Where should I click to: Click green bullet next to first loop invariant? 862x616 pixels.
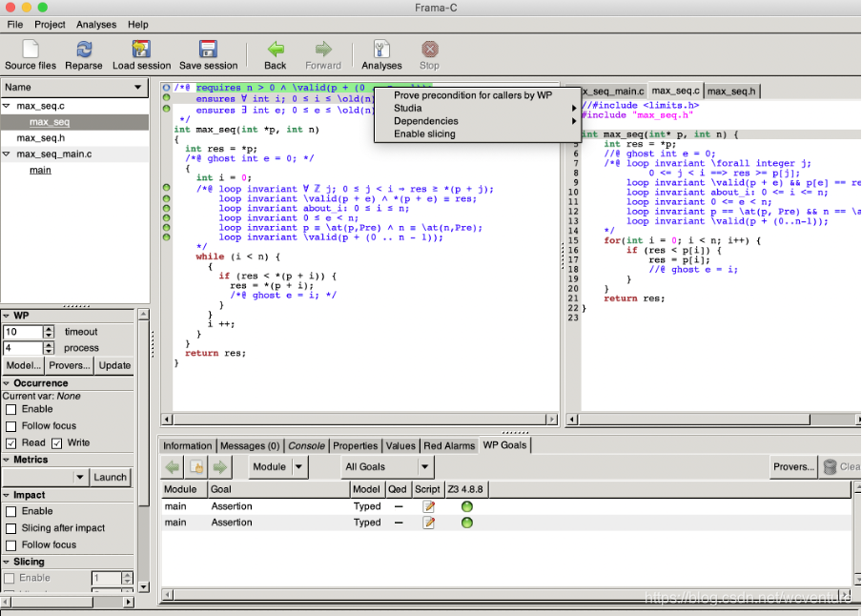[x=167, y=188]
